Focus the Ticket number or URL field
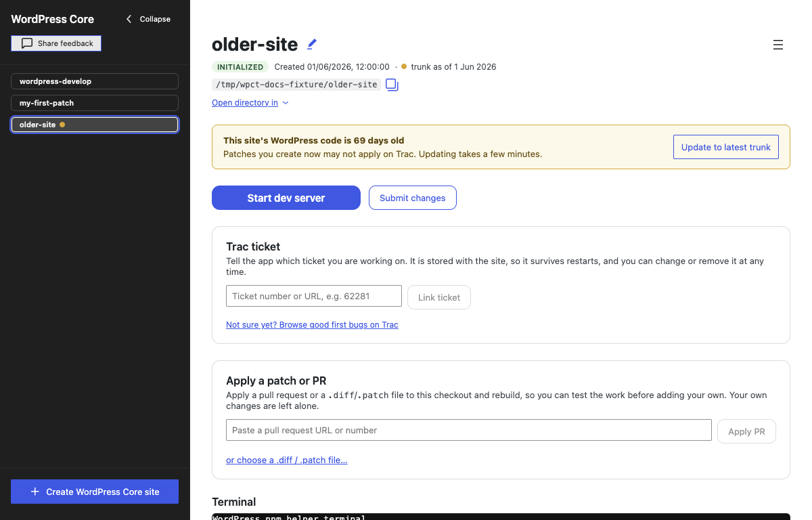Image resolution: width=812 pixels, height=520 pixels. 314,296
